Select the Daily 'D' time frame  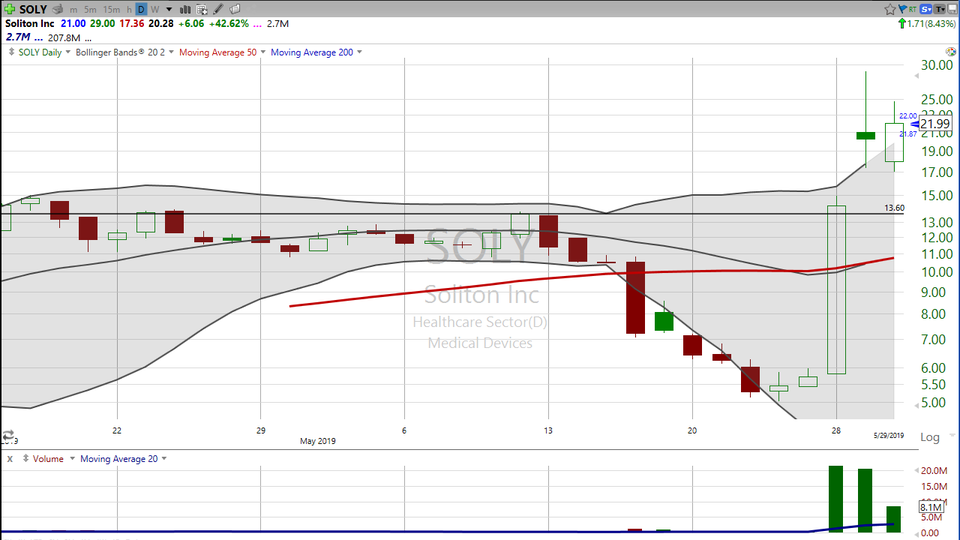(x=141, y=9)
